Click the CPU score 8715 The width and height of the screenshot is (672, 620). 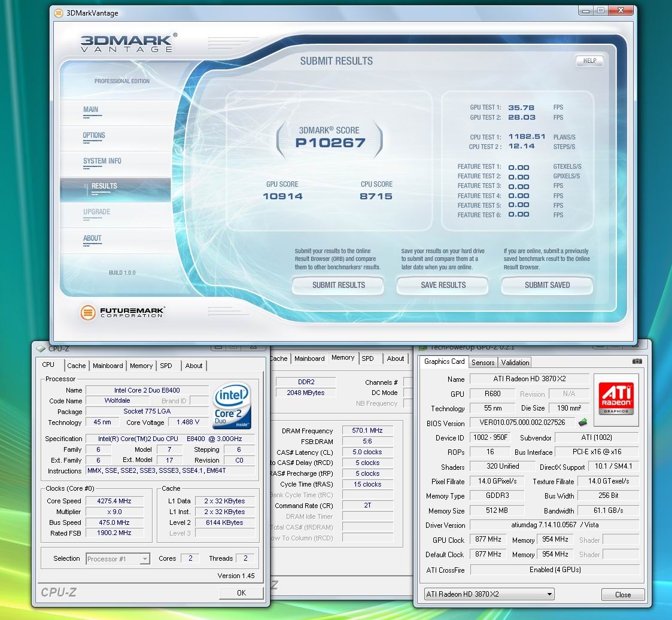[x=376, y=196]
